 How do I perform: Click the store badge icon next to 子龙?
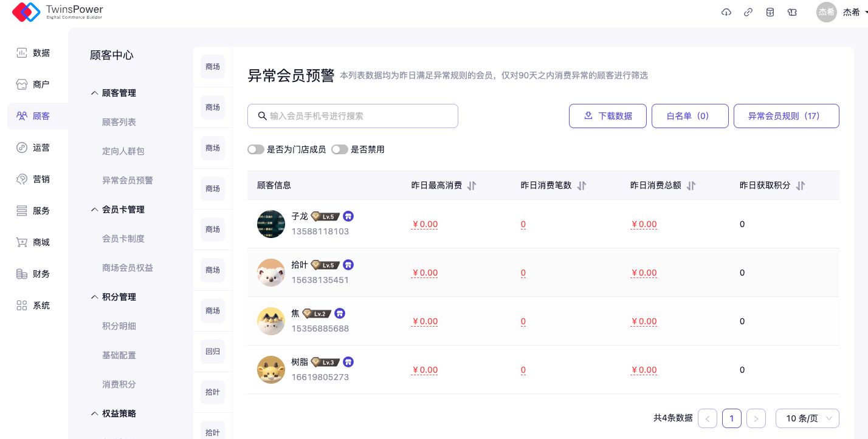[x=348, y=216]
